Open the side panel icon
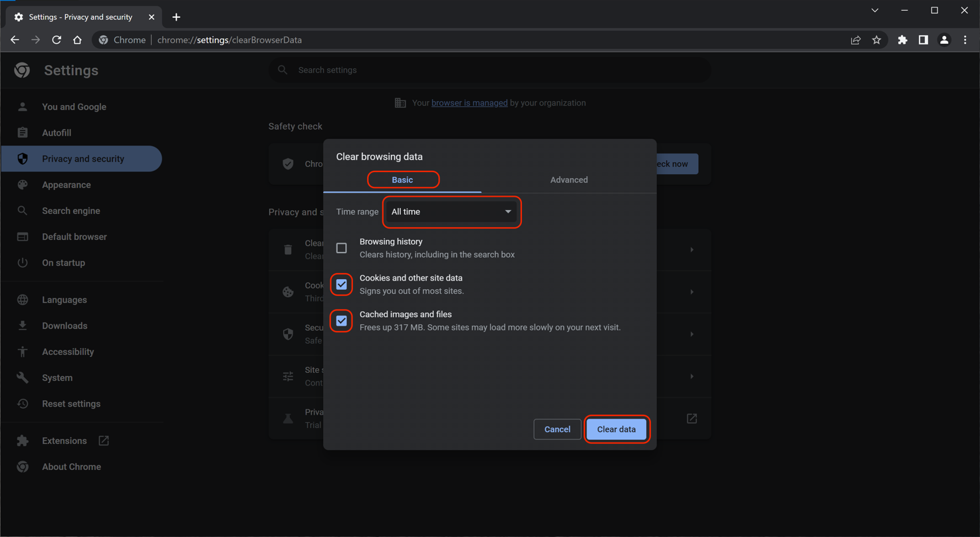This screenshot has width=980, height=537. pos(923,40)
